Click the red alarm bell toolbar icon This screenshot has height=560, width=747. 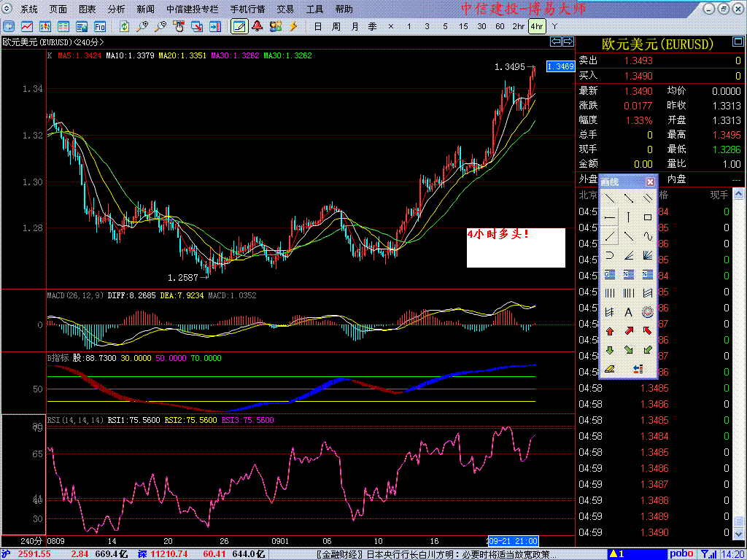(257, 26)
